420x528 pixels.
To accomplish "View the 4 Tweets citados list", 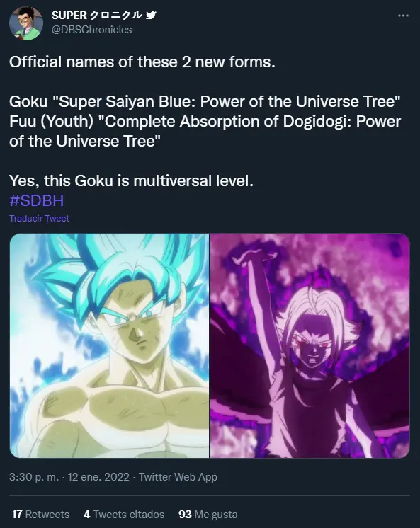I will [124, 514].
